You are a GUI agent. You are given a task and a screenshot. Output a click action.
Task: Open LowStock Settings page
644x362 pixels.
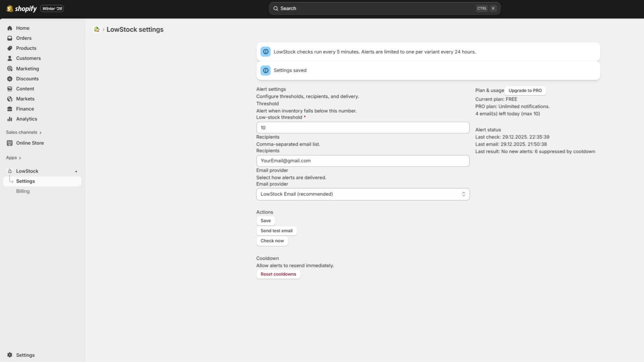click(25, 181)
